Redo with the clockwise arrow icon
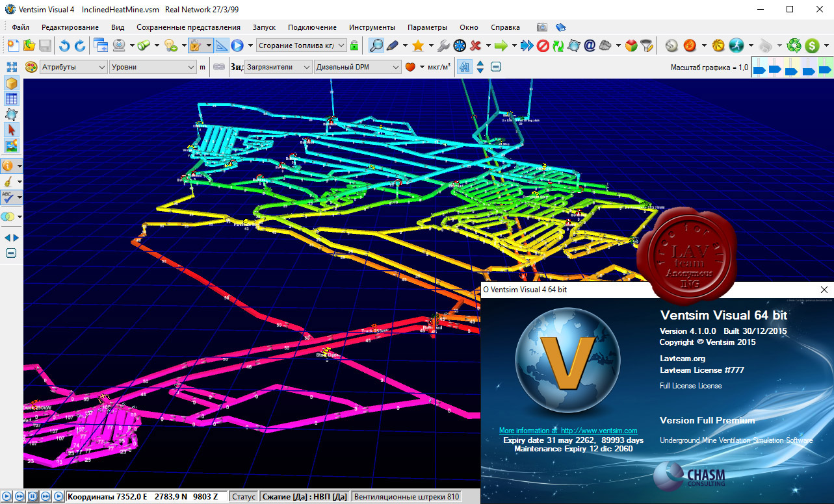The width and height of the screenshot is (834, 504). tap(79, 45)
